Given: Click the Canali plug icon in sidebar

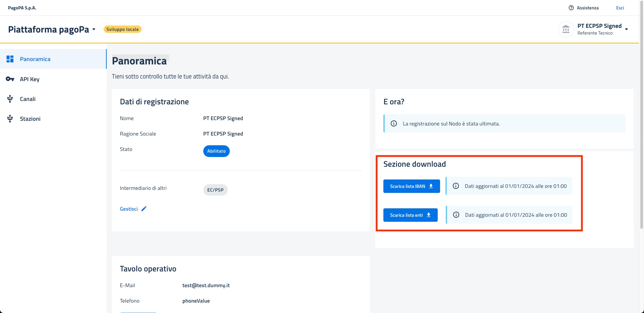Looking at the screenshot, I should [10, 99].
